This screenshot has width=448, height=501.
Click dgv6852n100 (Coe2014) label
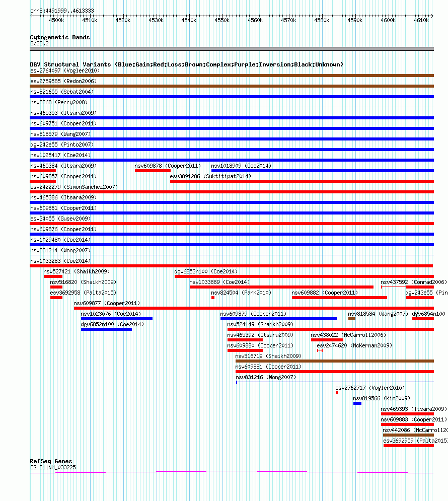click(112, 324)
